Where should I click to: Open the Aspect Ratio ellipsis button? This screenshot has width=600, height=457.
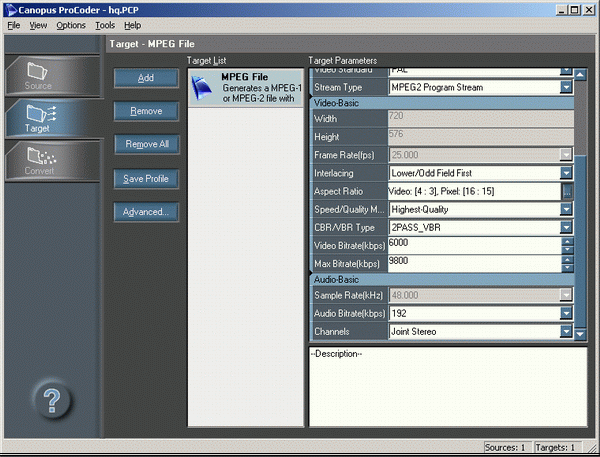tap(567, 191)
